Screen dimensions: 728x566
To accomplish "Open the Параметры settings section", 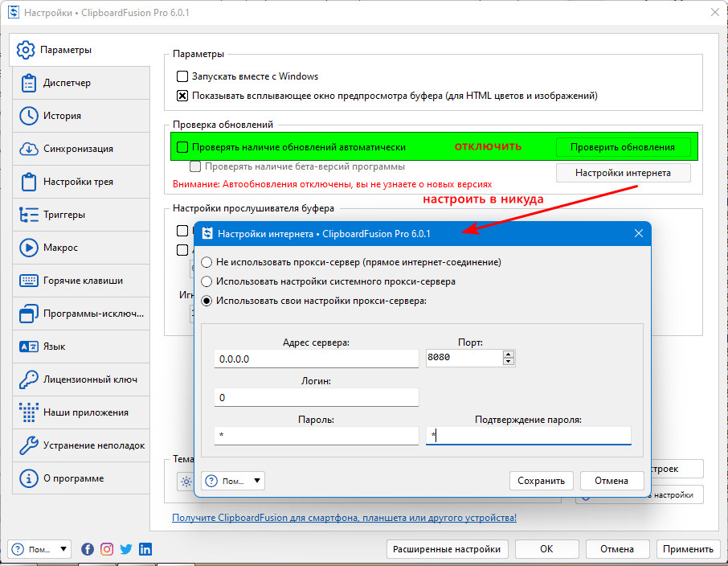I will [80, 50].
